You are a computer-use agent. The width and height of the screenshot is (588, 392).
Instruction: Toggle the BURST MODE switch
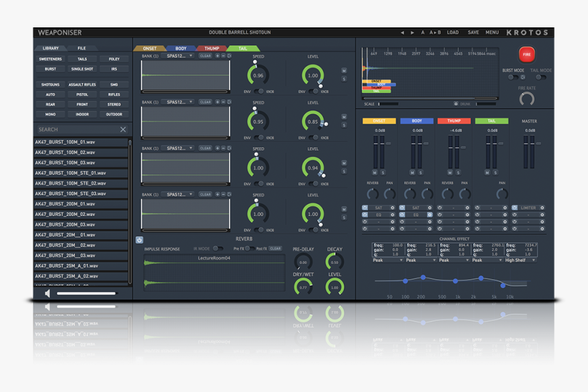(513, 77)
